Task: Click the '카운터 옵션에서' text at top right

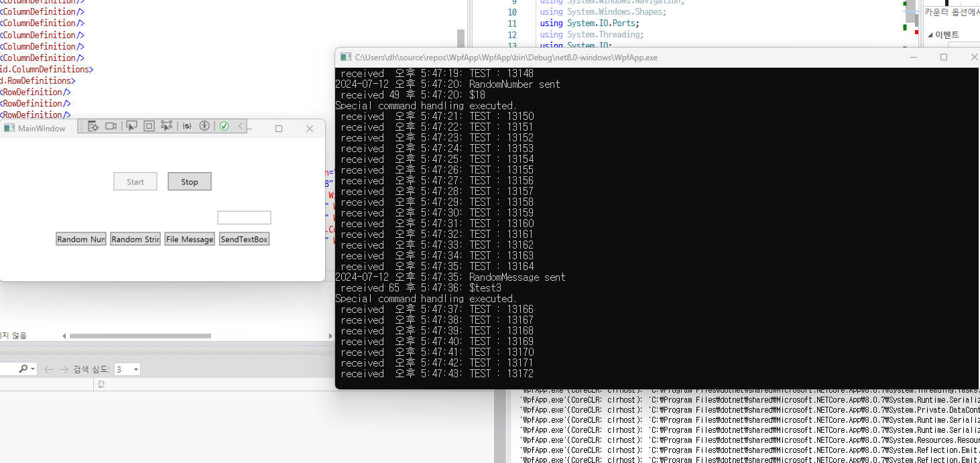Action: 952,12
